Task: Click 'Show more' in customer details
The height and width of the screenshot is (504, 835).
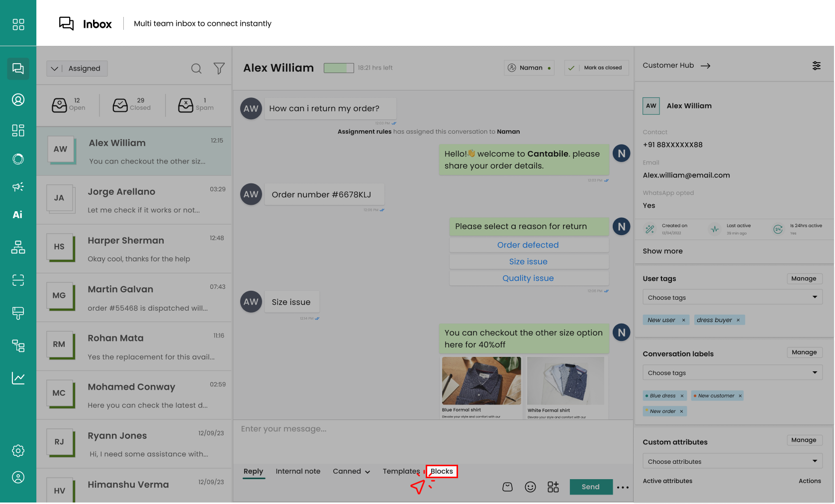Action: pos(662,252)
